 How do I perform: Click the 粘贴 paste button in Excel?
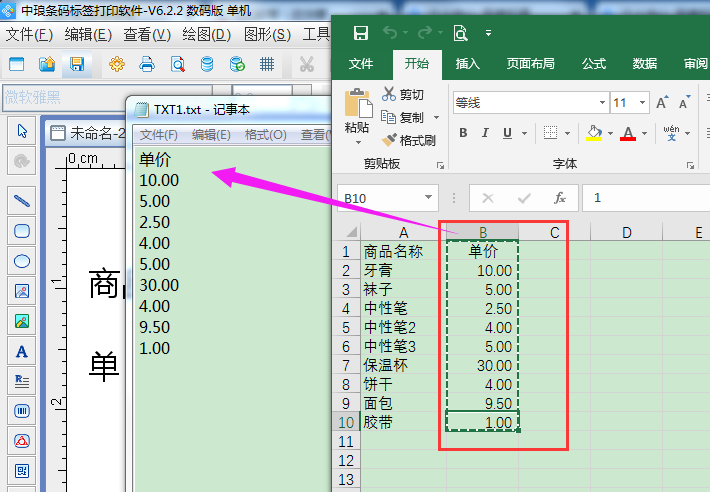357,113
